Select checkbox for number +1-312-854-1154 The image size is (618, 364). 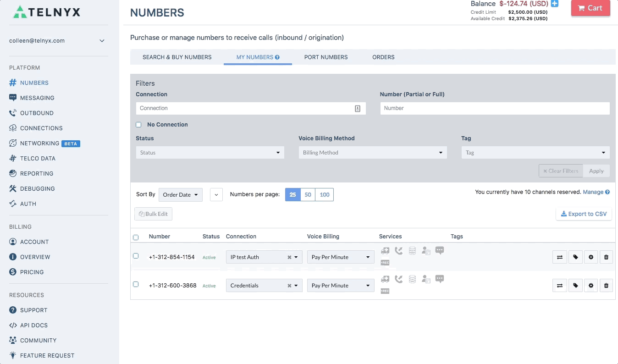click(136, 256)
